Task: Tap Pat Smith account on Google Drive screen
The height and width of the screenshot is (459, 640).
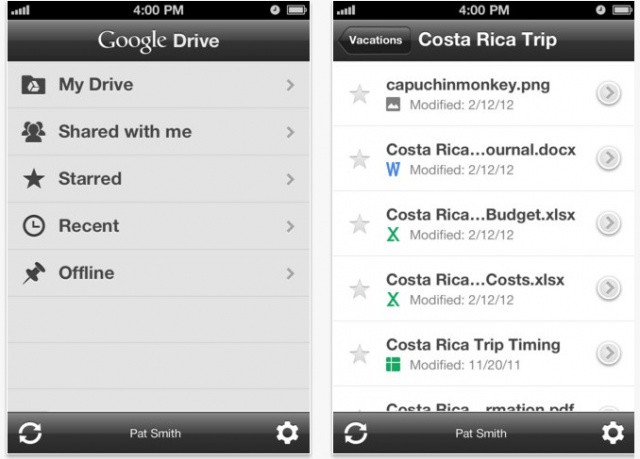Action: click(155, 433)
